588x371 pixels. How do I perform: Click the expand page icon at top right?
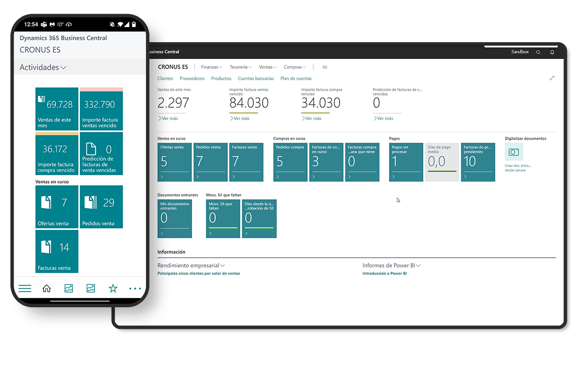coord(552,78)
